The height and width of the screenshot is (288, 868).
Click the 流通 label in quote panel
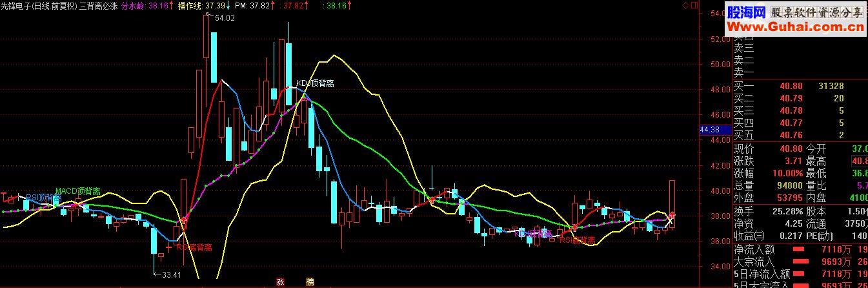coord(816,224)
